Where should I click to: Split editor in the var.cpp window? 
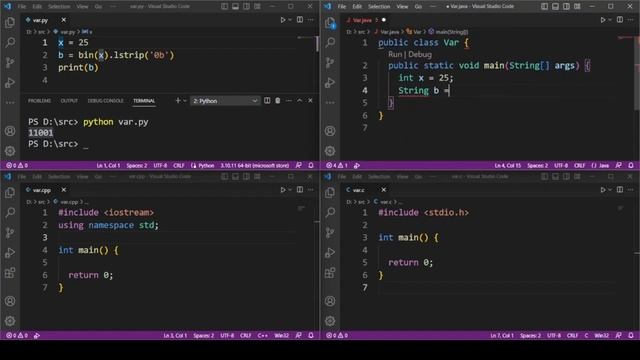[x=300, y=190]
